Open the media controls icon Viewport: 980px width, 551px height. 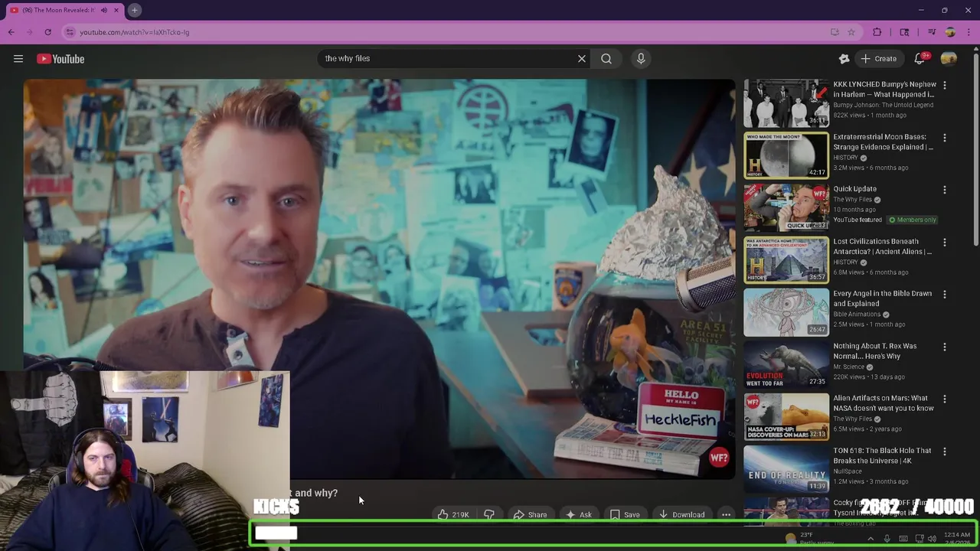[x=932, y=32]
